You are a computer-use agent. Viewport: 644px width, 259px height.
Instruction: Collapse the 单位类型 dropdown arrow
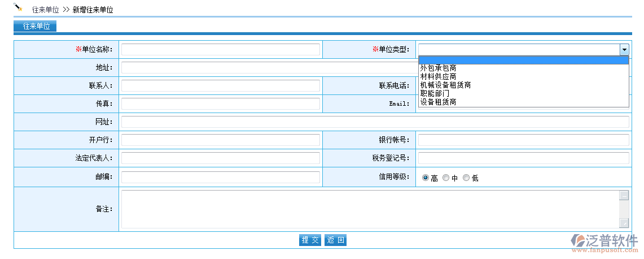624,50
